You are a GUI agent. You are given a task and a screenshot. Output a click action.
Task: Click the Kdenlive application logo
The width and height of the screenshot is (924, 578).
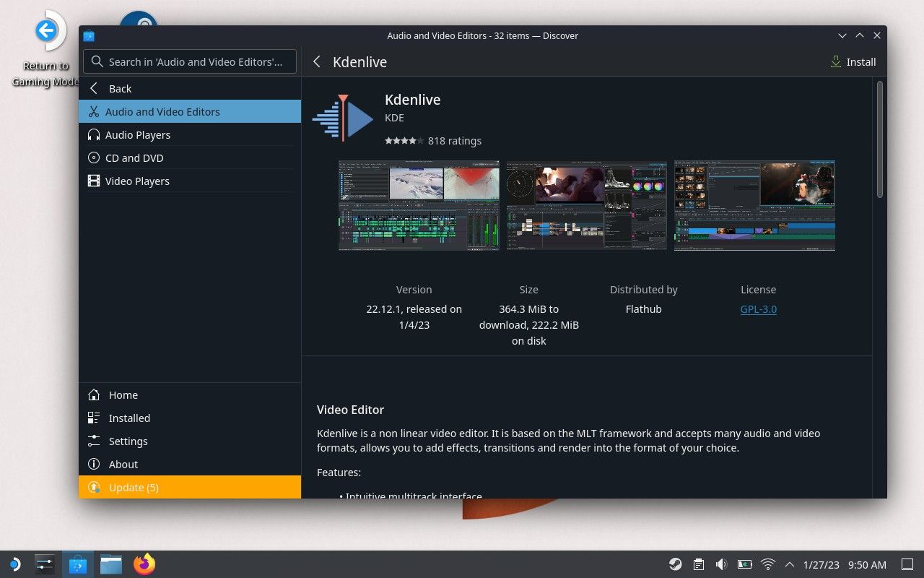pos(342,118)
